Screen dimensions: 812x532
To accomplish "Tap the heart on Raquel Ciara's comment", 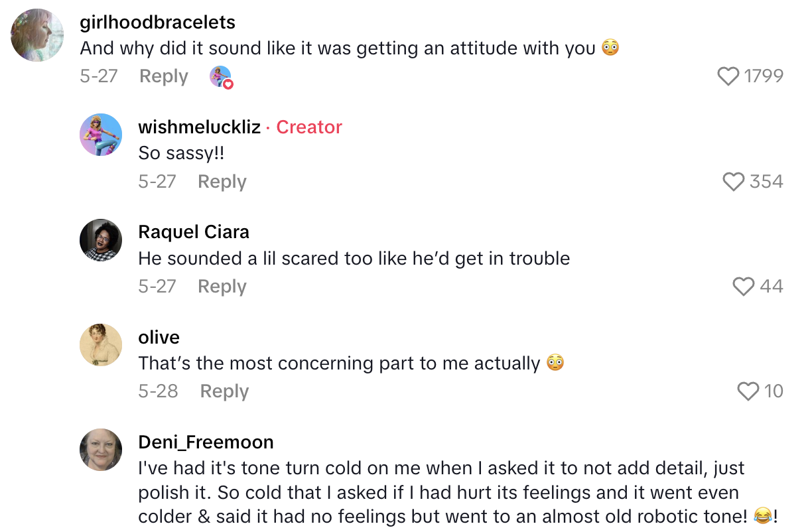I will point(744,287).
